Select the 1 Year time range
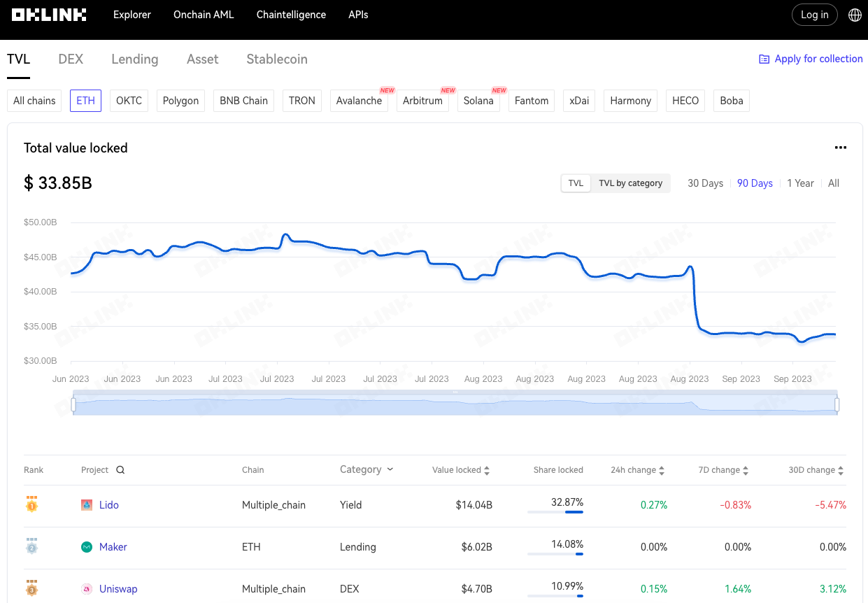The image size is (868, 603). (800, 183)
